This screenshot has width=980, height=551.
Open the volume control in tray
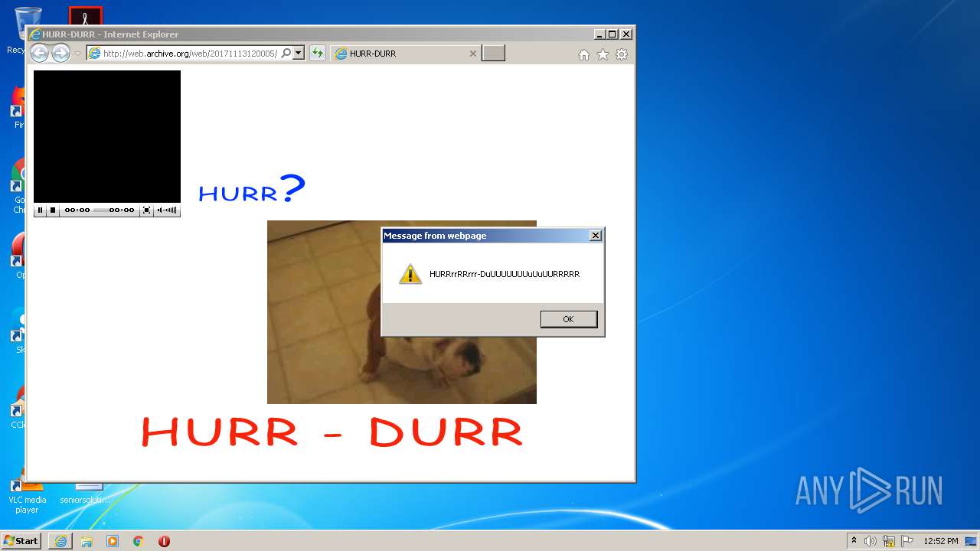[871, 541]
